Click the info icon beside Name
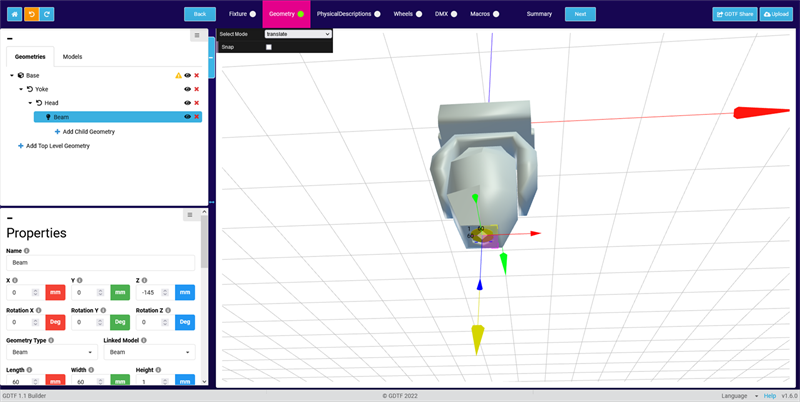Viewport: 800px width, 402px height. pos(26,251)
